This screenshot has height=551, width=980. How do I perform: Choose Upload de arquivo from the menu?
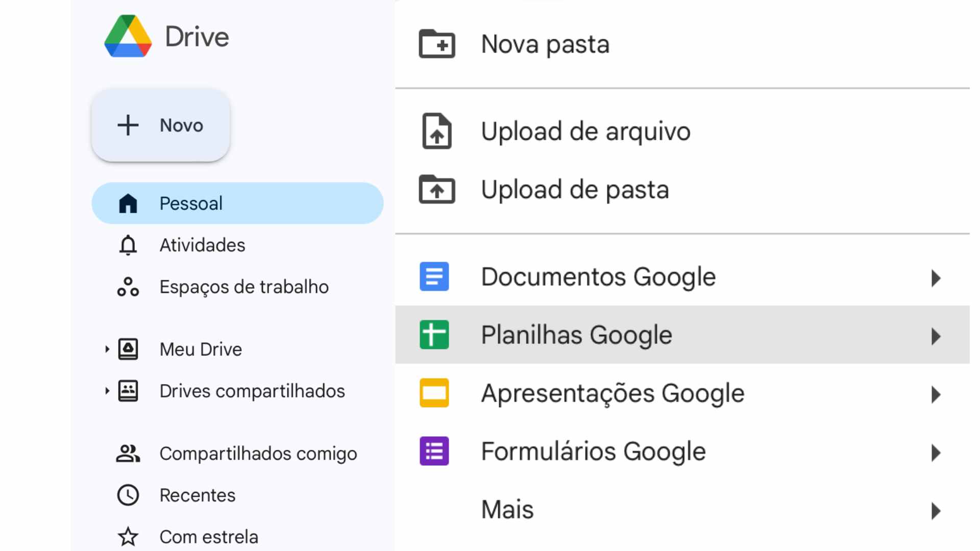[585, 131]
